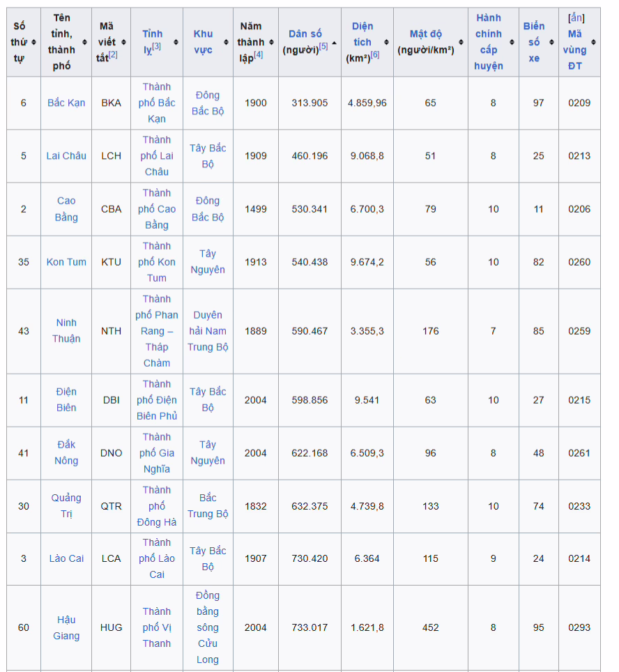Open Đồng bằng sông Cửu Long region link
Screen dimensions: 619x672
click(x=208, y=627)
